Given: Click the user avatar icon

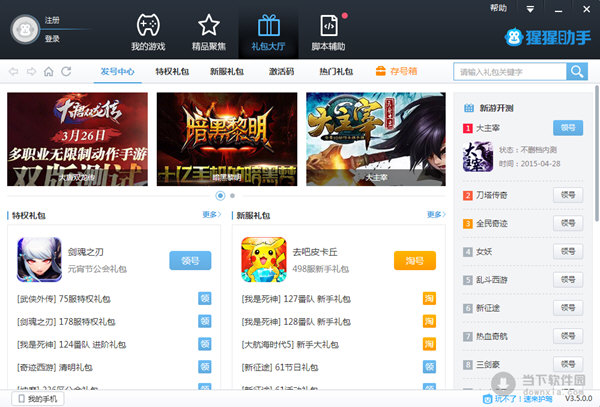Looking at the screenshot, I should 23,30.
